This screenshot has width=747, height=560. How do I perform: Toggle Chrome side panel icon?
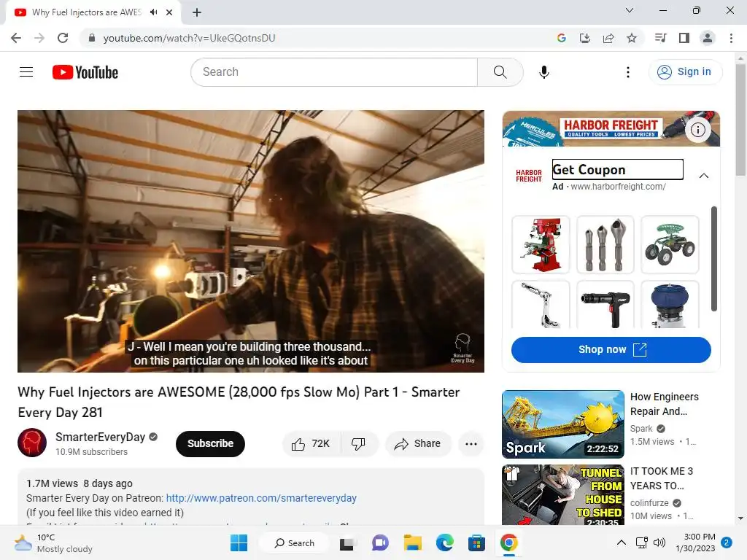click(x=684, y=38)
